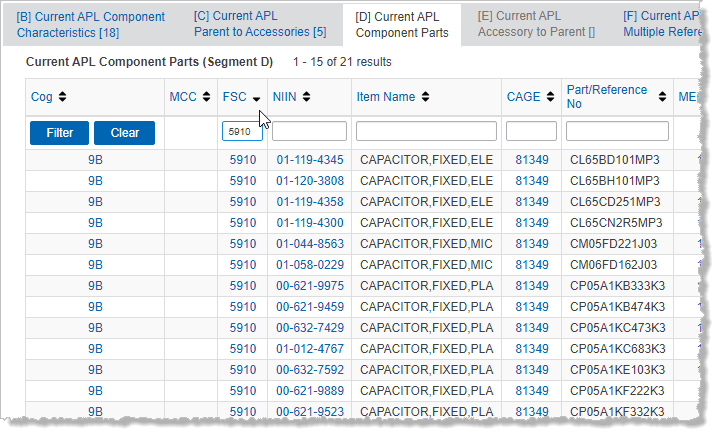Open tab [E] Current APL Accessory to Parent

536,24
